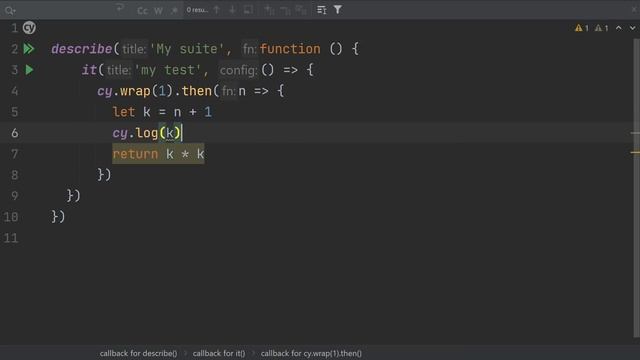Jump to next highlighted problem chevron
The image size is (640, 360).
pos(632,28)
